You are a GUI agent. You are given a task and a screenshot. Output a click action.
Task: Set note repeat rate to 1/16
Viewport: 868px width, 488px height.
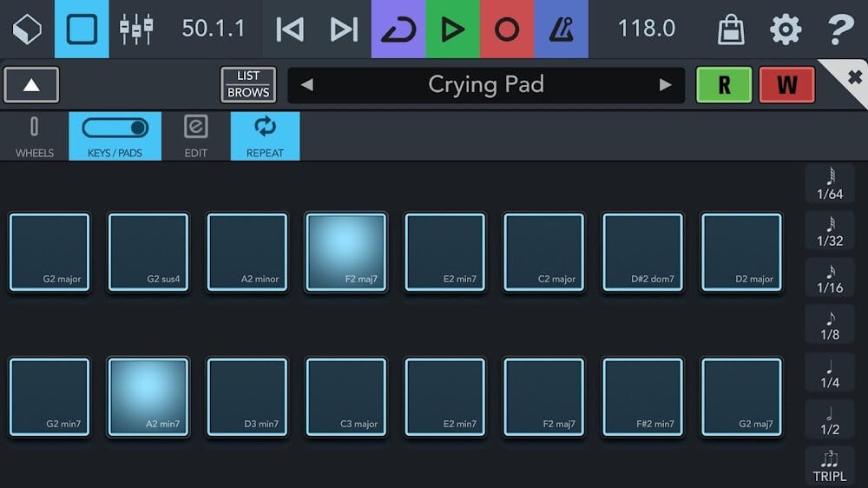[x=830, y=278]
